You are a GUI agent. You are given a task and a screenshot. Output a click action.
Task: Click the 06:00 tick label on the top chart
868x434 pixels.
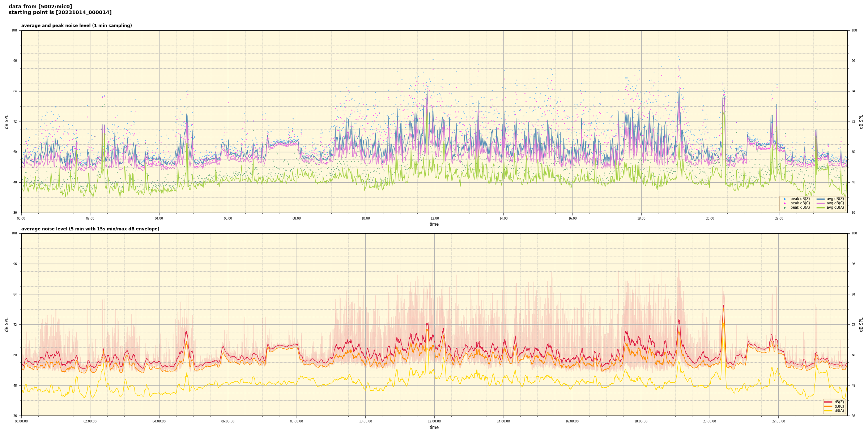[x=228, y=218]
